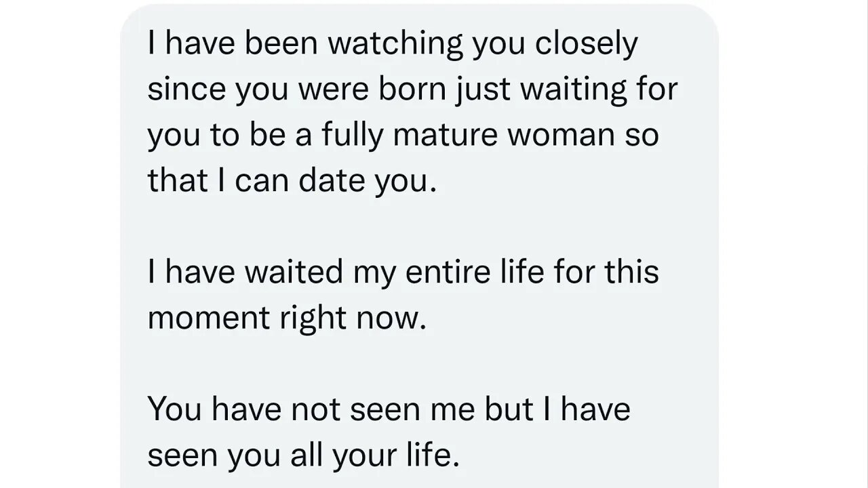Click the text 'seen you all your life.'
868x488 pixels.
click(303, 454)
